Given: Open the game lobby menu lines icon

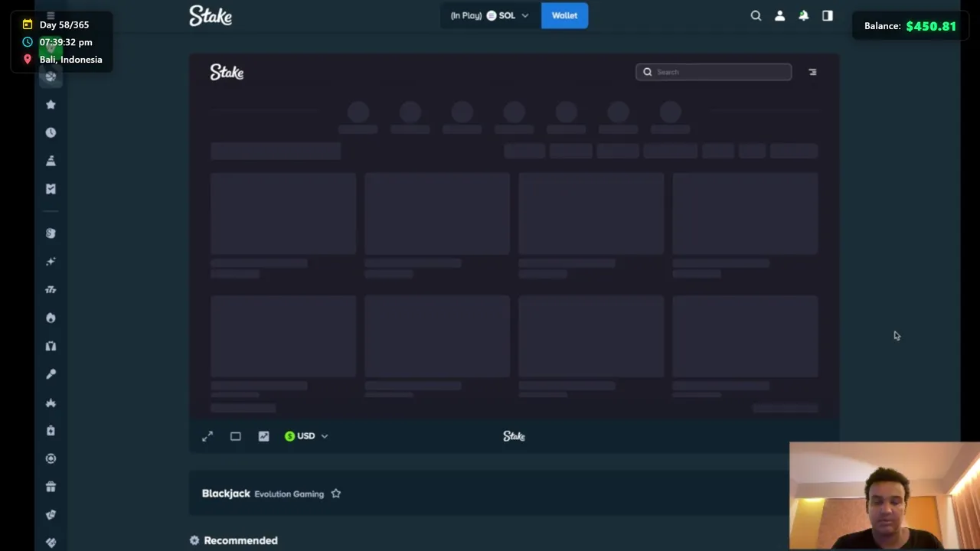Looking at the screenshot, I should pyautogui.click(x=812, y=72).
